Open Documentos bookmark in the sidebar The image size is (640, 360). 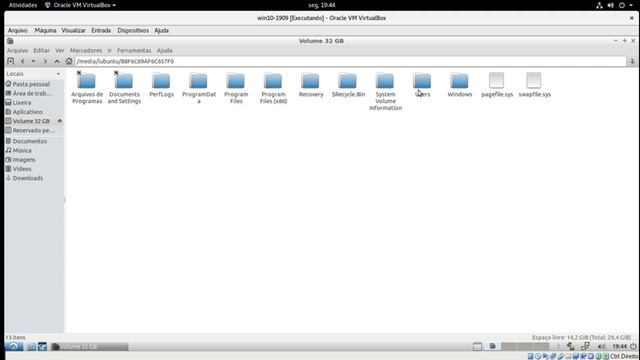click(29, 141)
